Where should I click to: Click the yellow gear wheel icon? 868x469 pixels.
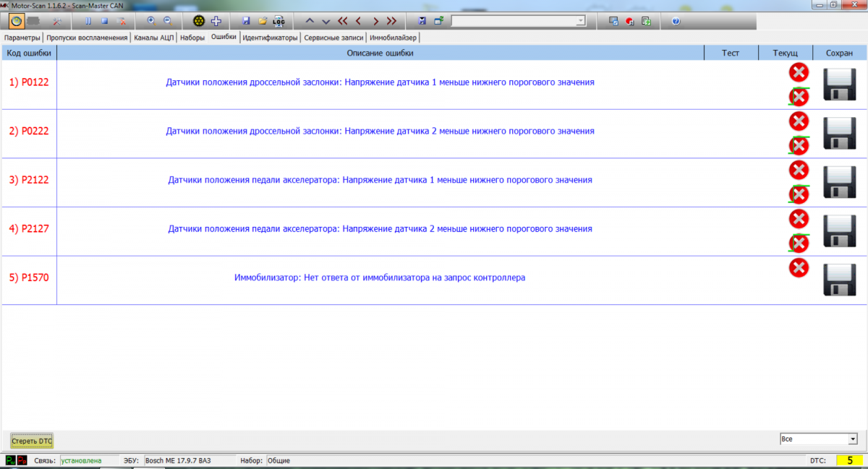click(198, 21)
